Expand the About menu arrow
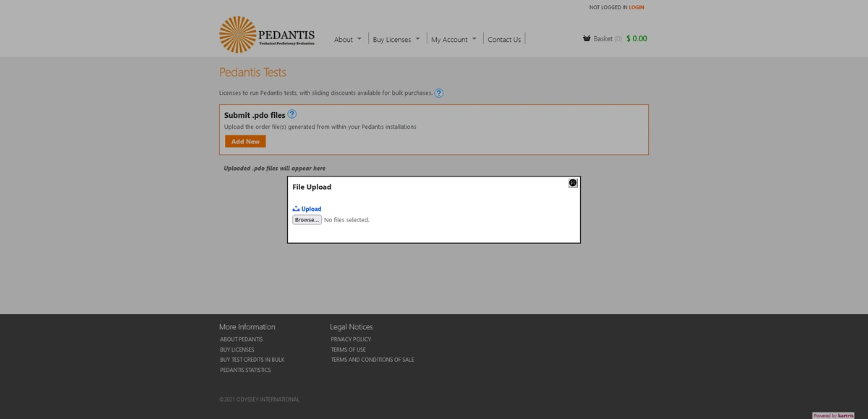 coord(359,39)
